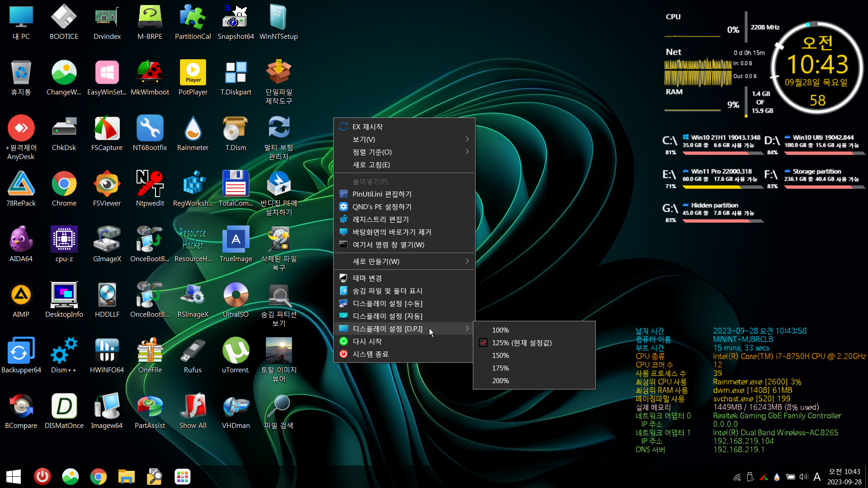Image resolution: width=868 pixels, height=488 pixels.
Task: Open the taskbar colorful grid launcher
Action: (x=183, y=477)
